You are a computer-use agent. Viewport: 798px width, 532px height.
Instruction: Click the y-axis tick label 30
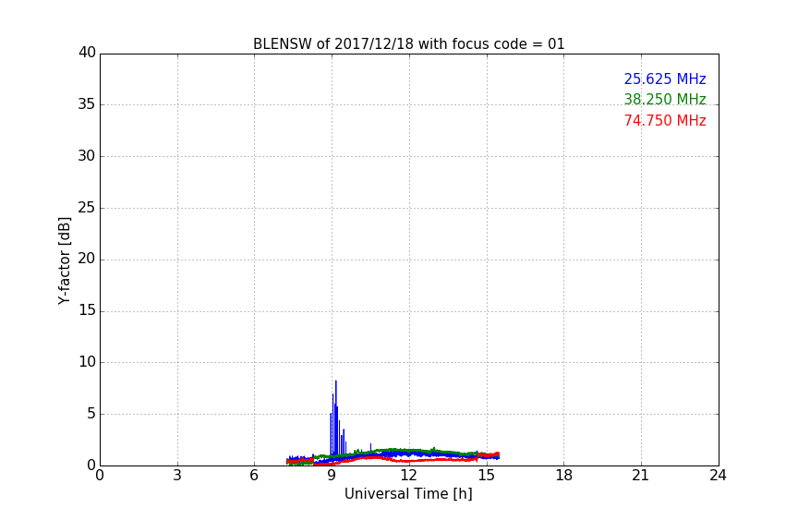pos(87,156)
